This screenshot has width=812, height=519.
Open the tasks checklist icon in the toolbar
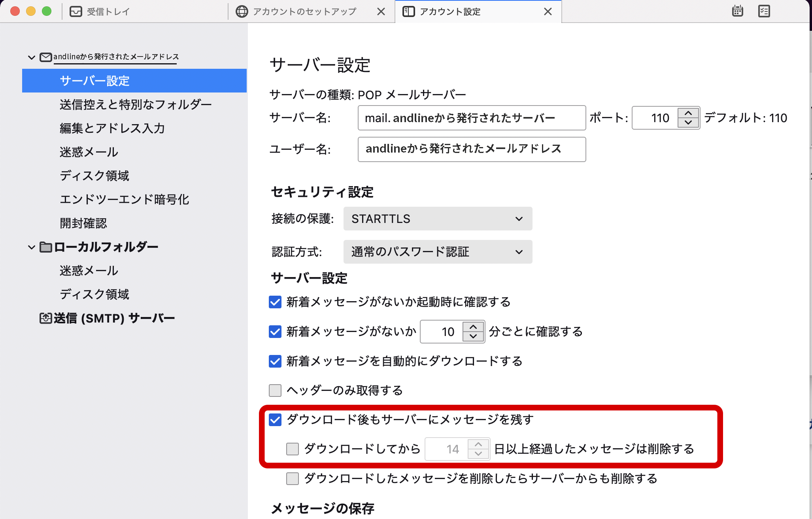tap(764, 11)
